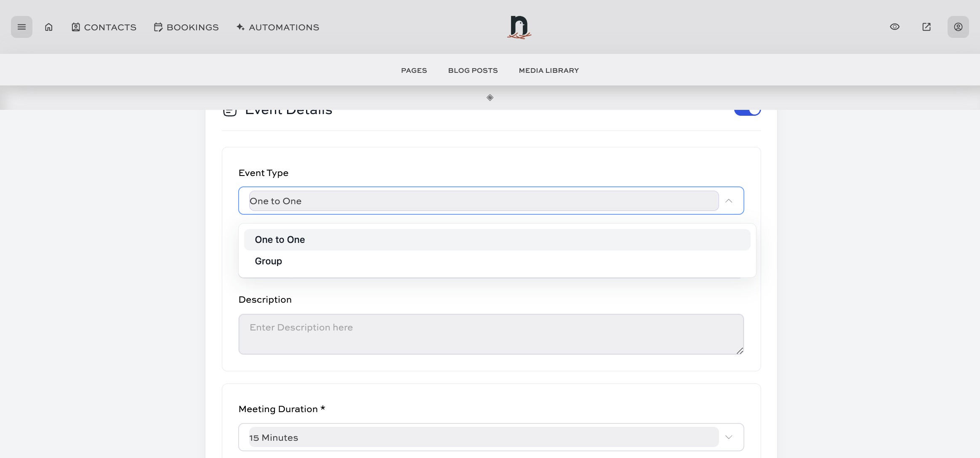Viewport: 980px width, 458px height.
Task: Choose the One to One option
Action: [280, 240]
